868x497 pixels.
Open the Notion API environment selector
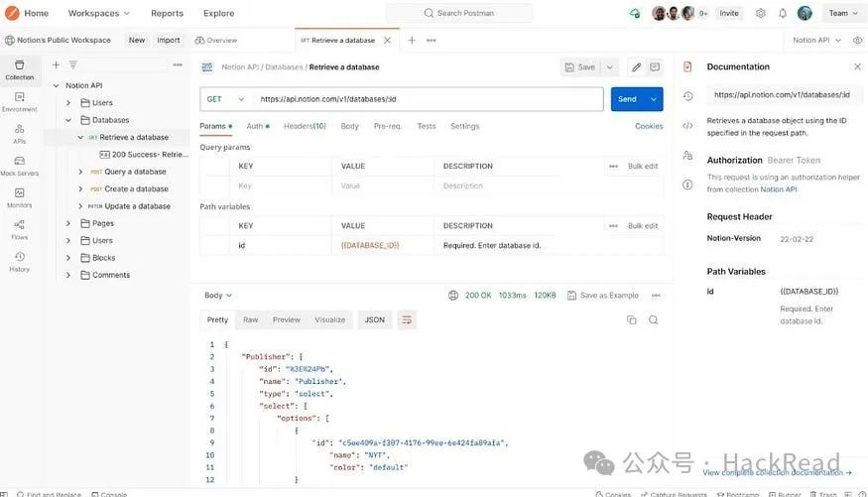[x=816, y=40]
